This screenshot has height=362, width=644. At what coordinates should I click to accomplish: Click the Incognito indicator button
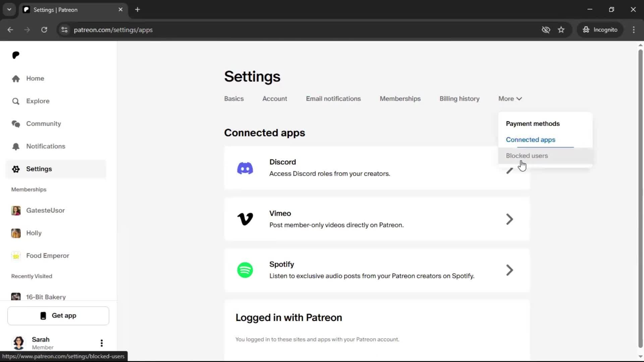tap(600, 30)
